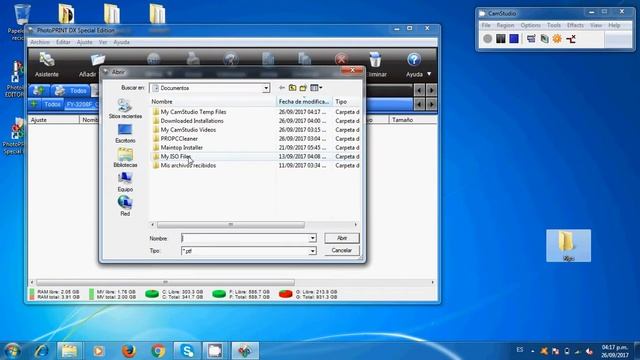Image resolution: width=640 pixels, height=360 pixels.
Task: Launch the Asistente tool in PhotoPRINT
Action: point(47,64)
